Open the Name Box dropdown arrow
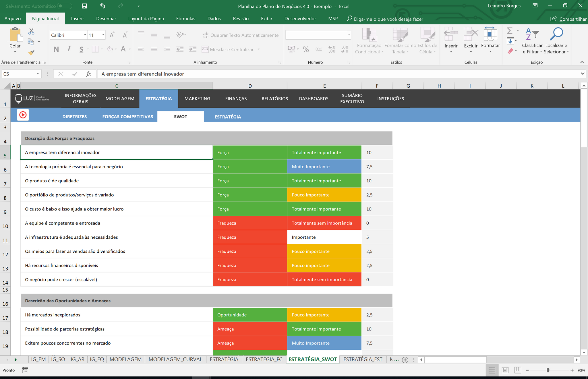Image resolution: width=588 pixels, height=379 pixels. coord(38,74)
